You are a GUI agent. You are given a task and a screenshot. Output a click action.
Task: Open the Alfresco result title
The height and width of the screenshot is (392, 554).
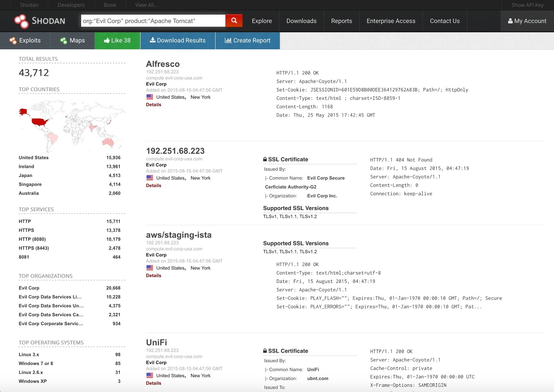(x=163, y=64)
